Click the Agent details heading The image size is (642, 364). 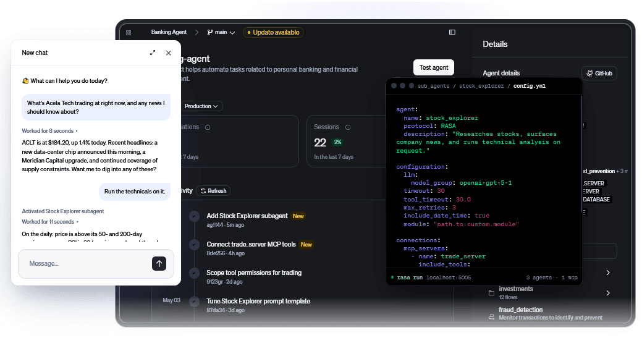[501, 74]
